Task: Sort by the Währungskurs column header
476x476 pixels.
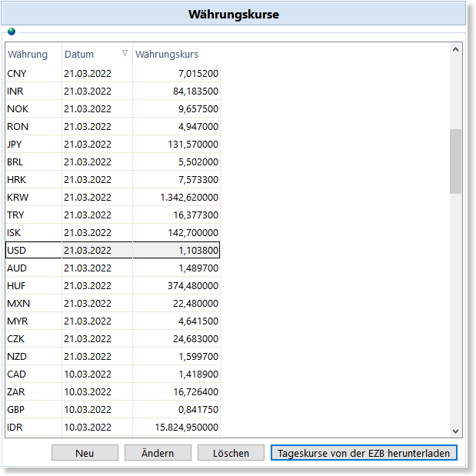Action: coord(167,55)
